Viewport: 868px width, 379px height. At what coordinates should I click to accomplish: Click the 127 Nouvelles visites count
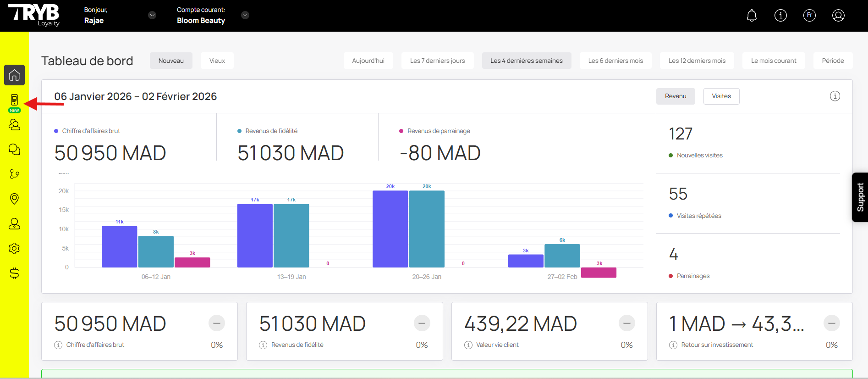pos(681,134)
